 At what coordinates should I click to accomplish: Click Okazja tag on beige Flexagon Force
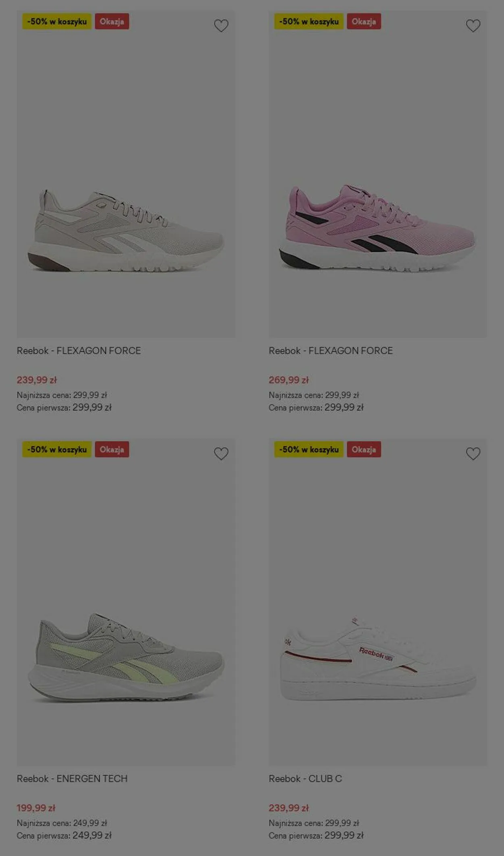[x=112, y=21]
